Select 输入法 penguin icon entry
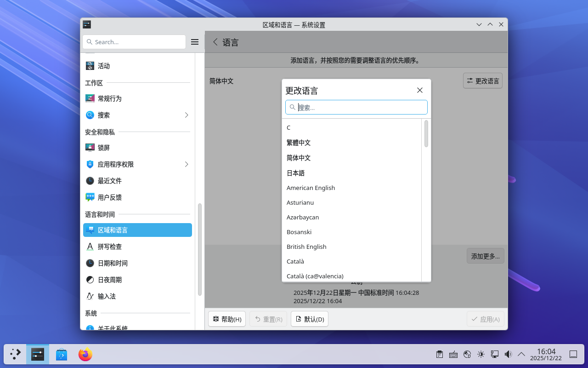The height and width of the screenshot is (368, 588). [90, 296]
